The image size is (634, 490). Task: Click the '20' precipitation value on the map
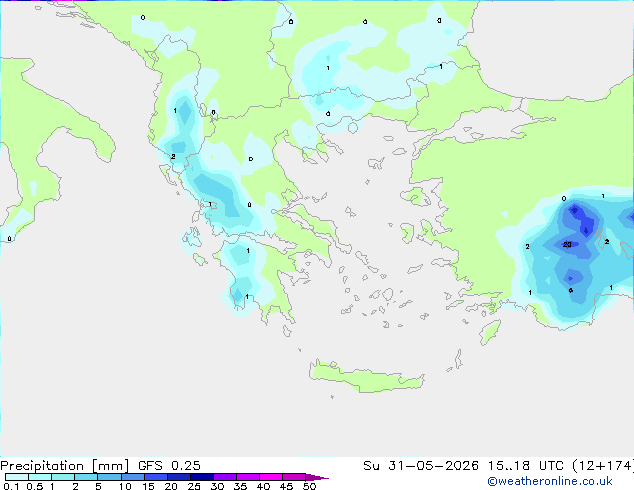pos(567,245)
